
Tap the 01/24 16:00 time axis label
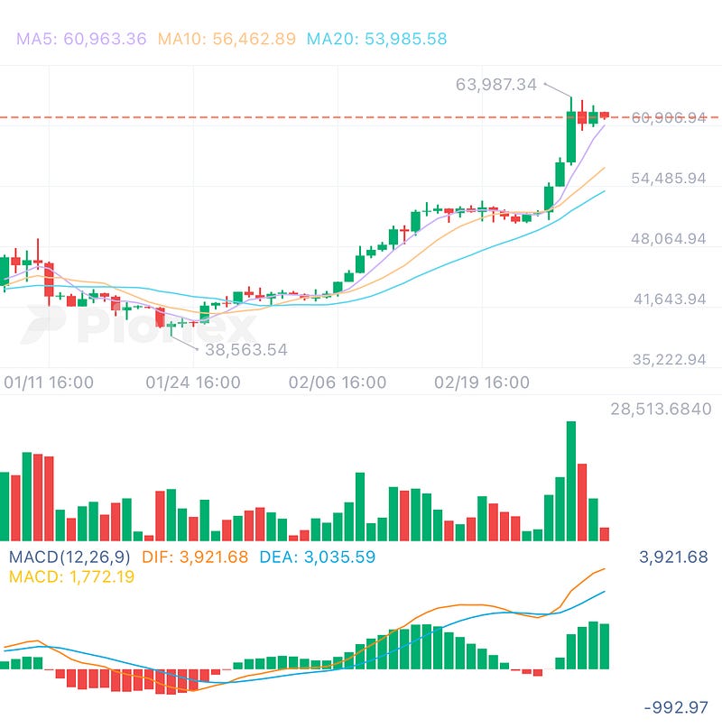click(193, 382)
